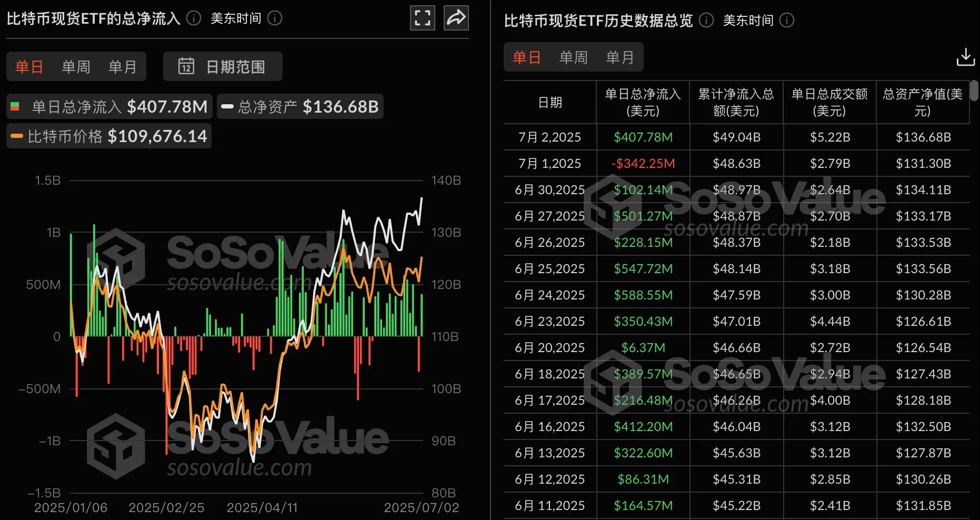Click the share icon above the chart

click(x=456, y=17)
